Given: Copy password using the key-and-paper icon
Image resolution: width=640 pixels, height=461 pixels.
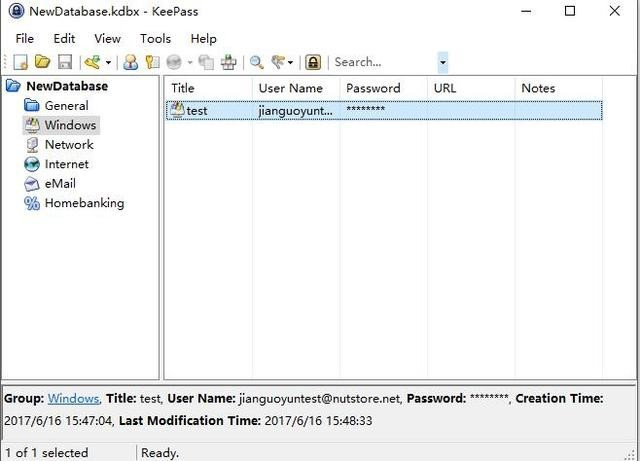Looking at the screenshot, I should tap(153, 62).
